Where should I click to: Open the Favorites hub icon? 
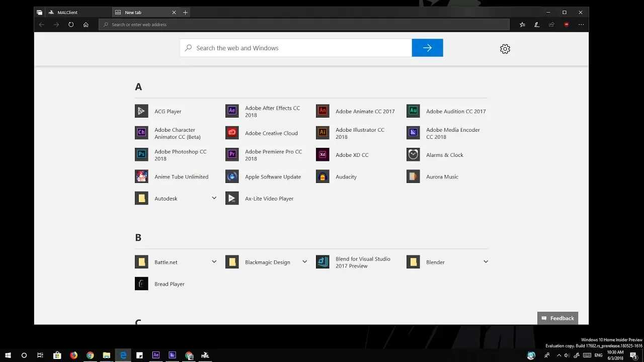(522, 25)
